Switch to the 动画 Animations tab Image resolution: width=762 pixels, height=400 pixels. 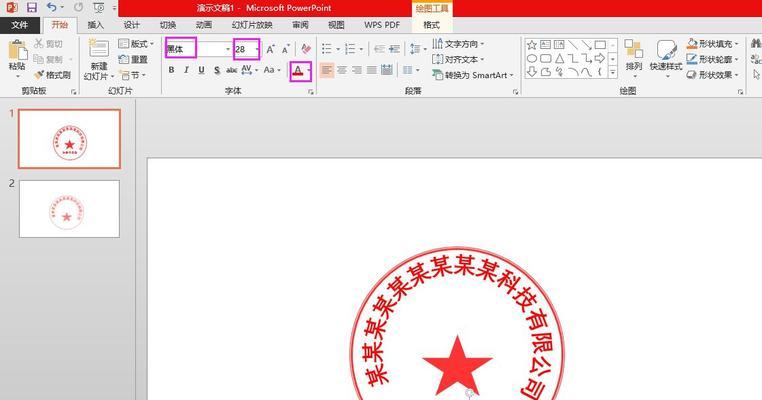click(204, 25)
